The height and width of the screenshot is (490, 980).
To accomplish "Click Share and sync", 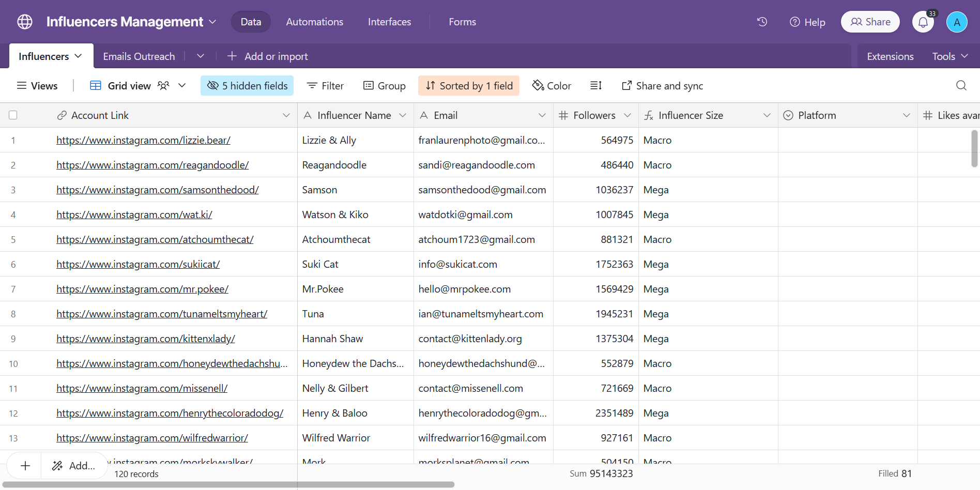I will pyautogui.click(x=663, y=85).
